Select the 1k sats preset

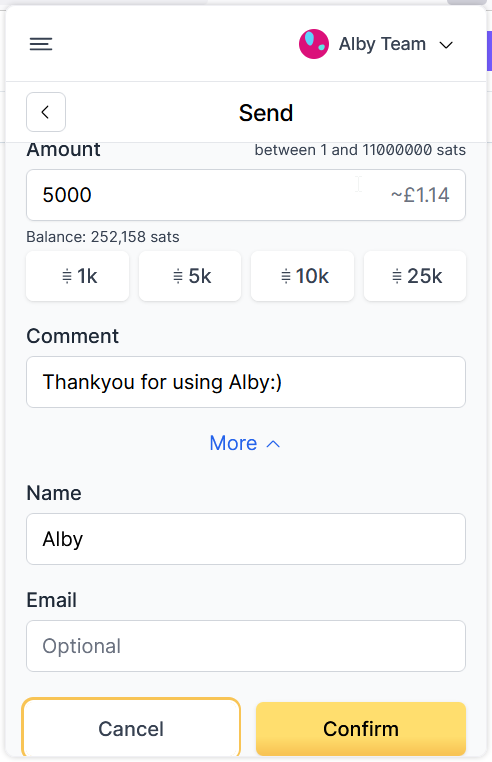(x=78, y=276)
